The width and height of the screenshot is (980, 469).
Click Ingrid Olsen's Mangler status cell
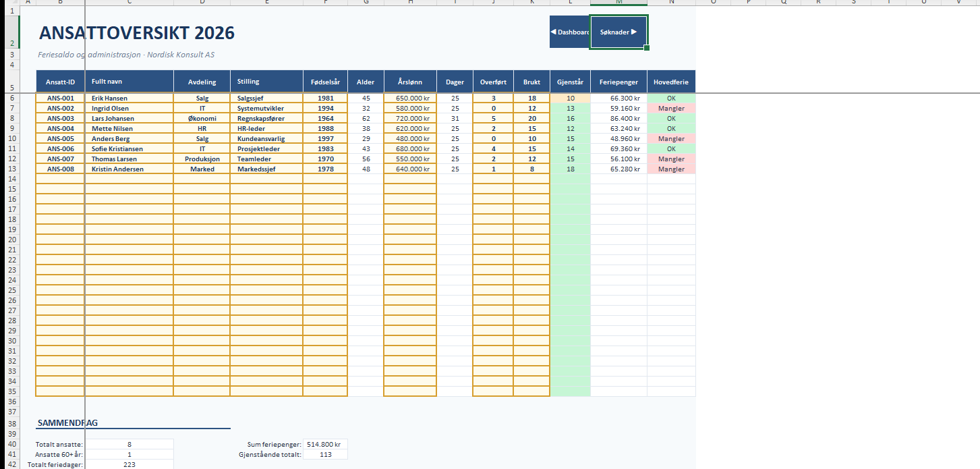click(x=671, y=108)
